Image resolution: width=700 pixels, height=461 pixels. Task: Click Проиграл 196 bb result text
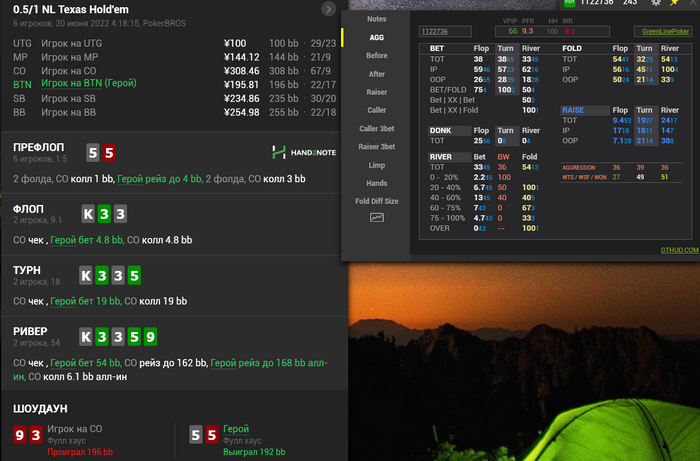(80, 452)
